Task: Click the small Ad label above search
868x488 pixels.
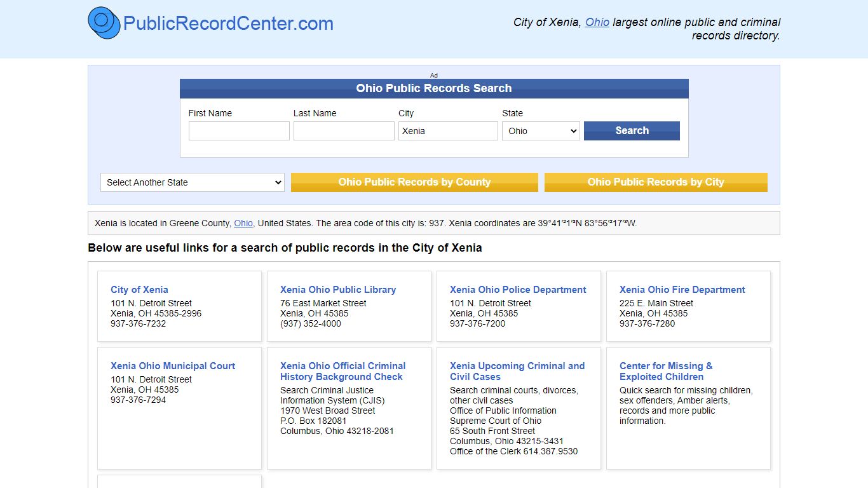Action: [x=434, y=75]
